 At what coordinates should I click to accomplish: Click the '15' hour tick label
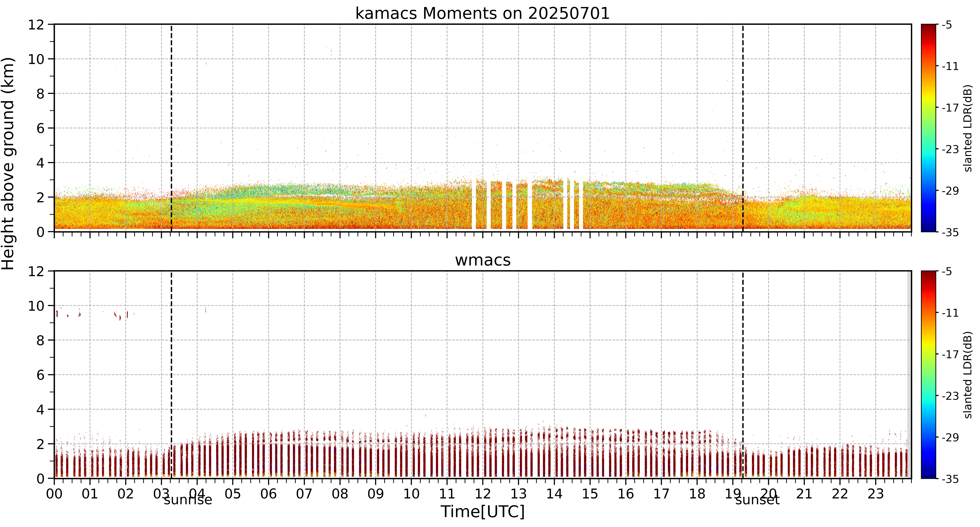(x=590, y=494)
